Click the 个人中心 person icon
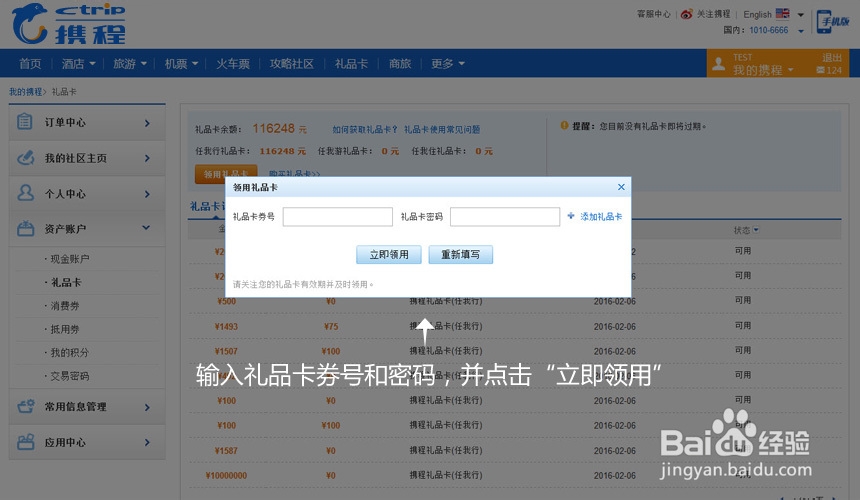 pos(25,193)
